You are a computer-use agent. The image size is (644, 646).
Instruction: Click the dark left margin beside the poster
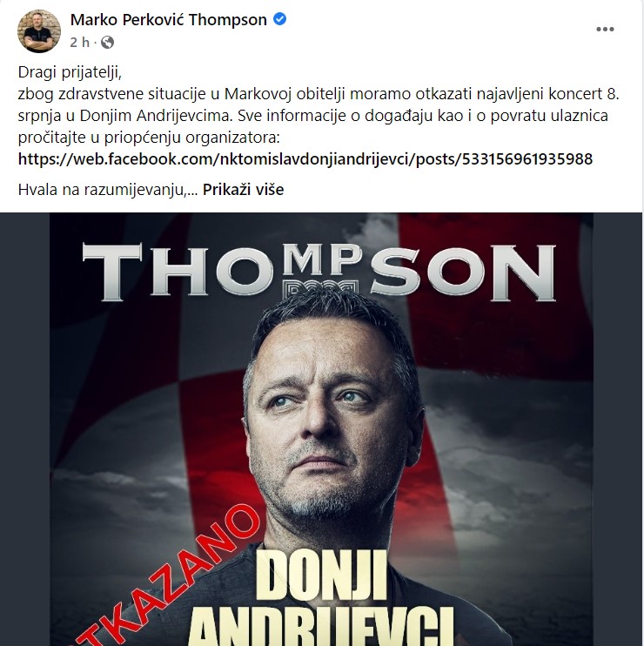(24, 429)
